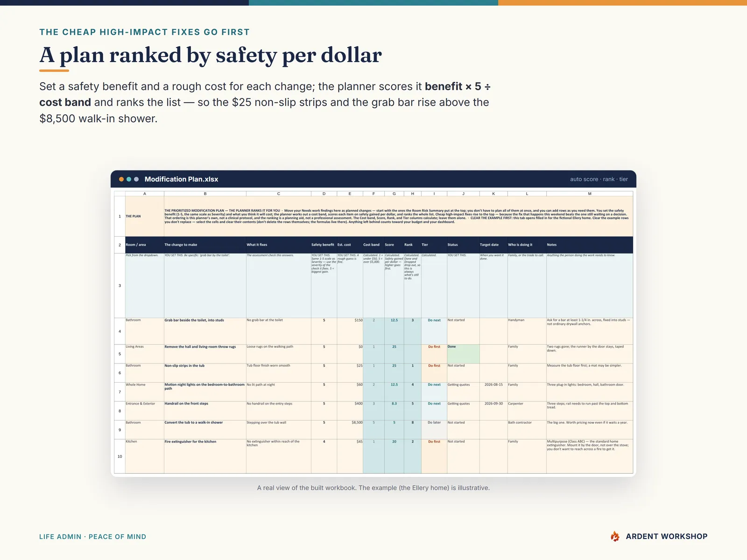The height and width of the screenshot is (560, 747).
Task: Click the 8.3 score cell
Action: pyautogui.click(x=394, y=411)
